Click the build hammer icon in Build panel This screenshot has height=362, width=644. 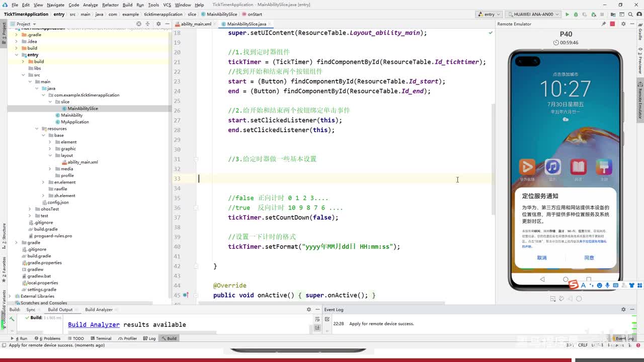tap(12, 319)
